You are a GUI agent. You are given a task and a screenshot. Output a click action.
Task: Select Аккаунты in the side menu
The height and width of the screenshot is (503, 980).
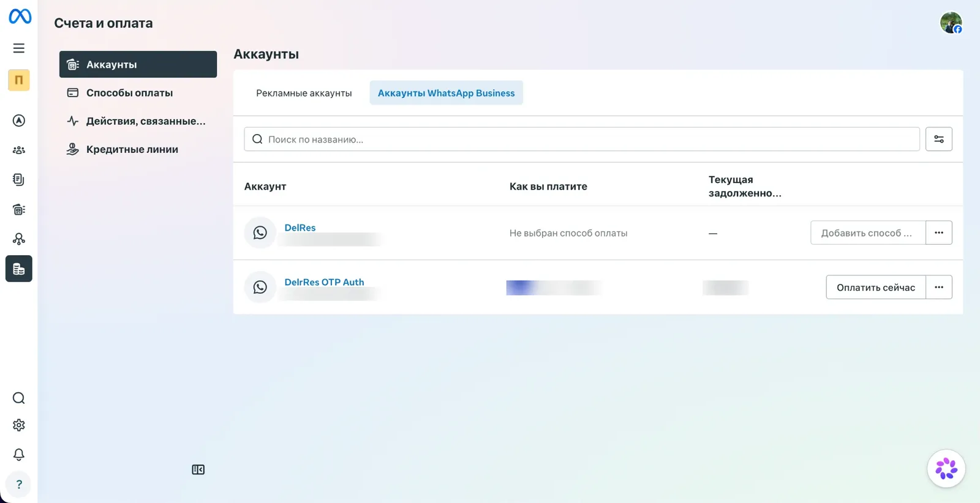[138, 64]
